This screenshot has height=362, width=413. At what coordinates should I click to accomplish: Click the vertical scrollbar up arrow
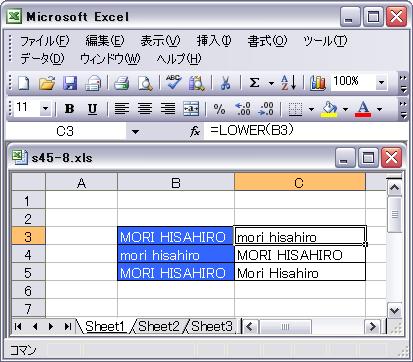(395, 188)
